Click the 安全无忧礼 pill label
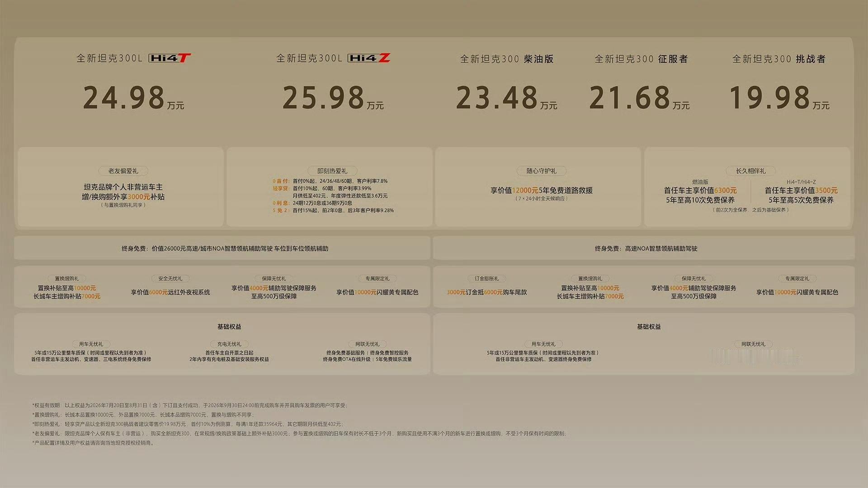Screen dimensions: 868x488 pyautogui.click(x=170, y=279)
